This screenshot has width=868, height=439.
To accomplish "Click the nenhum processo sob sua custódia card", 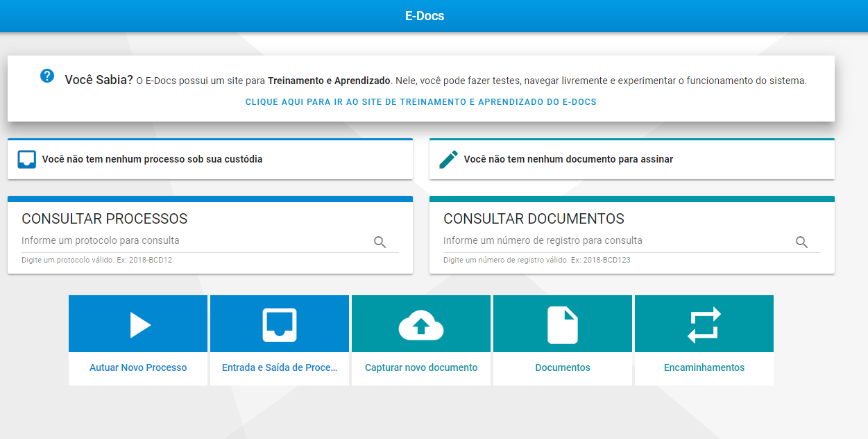I will pos(210,158).
